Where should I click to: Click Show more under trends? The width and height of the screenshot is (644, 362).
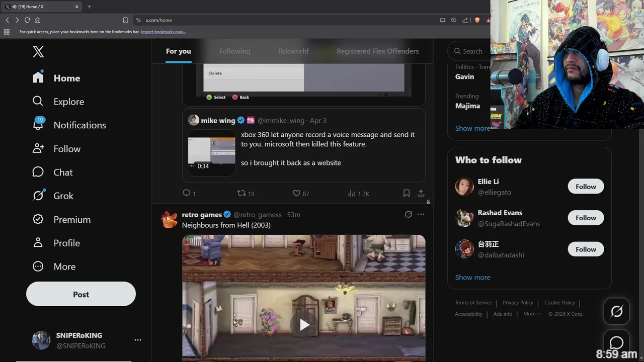472,128
